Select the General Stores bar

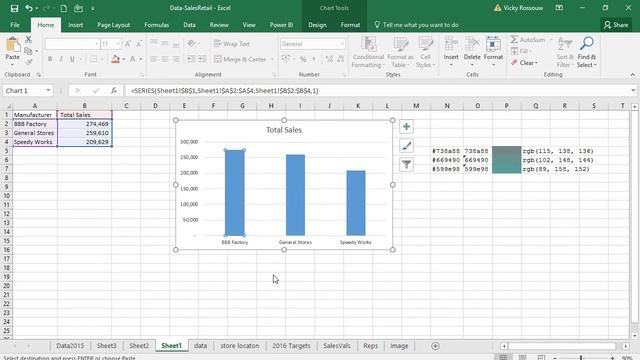[295, 195]
